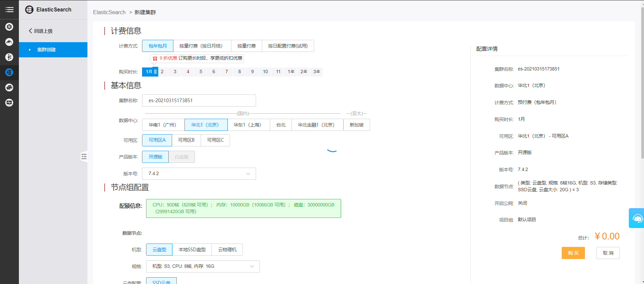Select 华东1 (上海) data center
Viewport: 644px width, 284px height.
pyautogui.click(x=249, y=125)
